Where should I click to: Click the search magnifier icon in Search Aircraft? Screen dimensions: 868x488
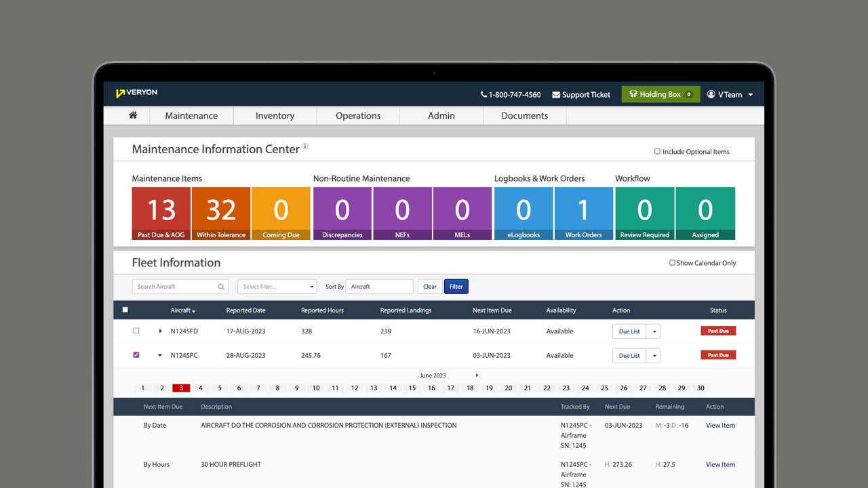[221, 287]
